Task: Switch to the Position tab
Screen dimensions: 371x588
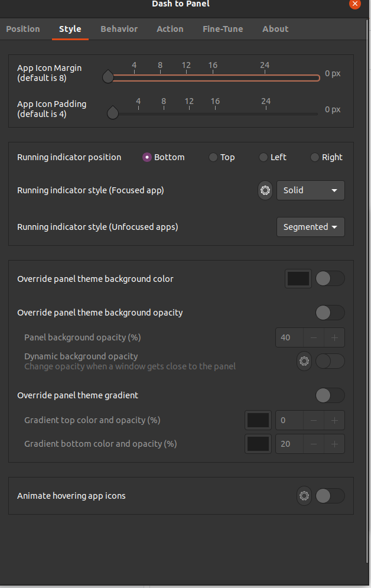Action: click(x=23, y=29)
